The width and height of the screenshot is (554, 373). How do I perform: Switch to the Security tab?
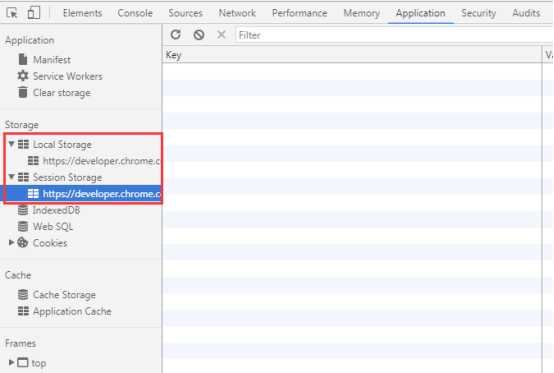click(x=479, y=13)
